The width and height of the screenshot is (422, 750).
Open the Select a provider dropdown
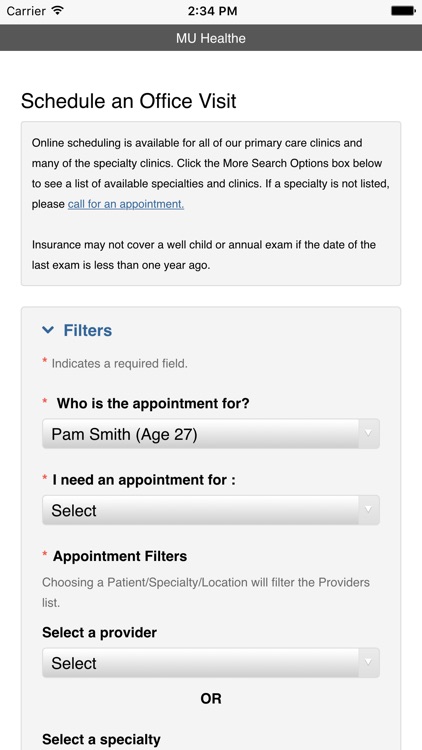211,663
